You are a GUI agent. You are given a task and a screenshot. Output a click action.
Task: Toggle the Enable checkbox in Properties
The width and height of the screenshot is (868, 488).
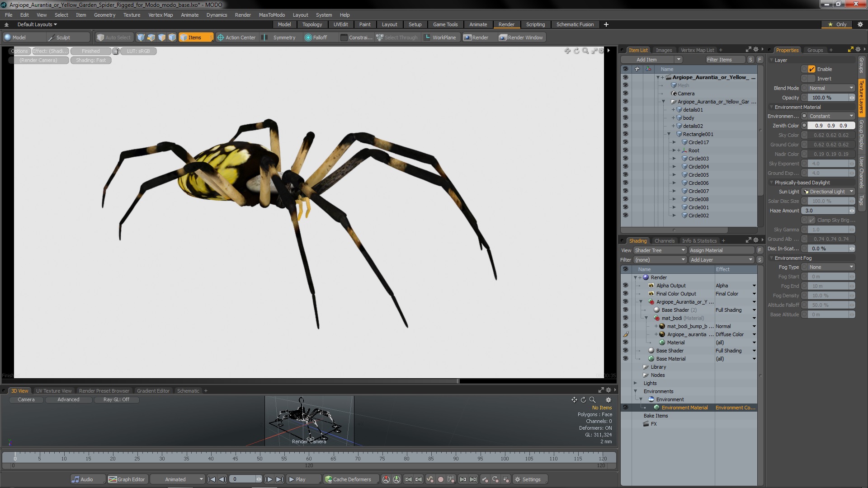[811, 69]
